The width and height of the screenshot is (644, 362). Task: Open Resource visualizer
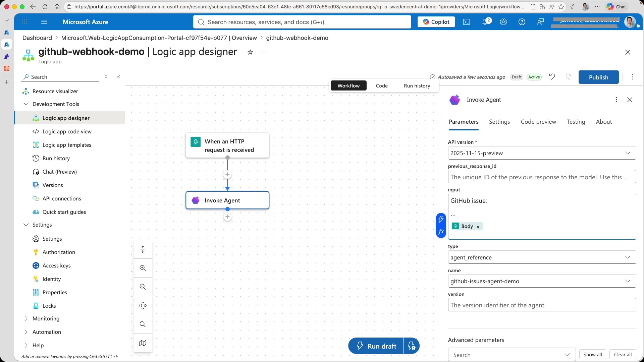tap(55, 91)
